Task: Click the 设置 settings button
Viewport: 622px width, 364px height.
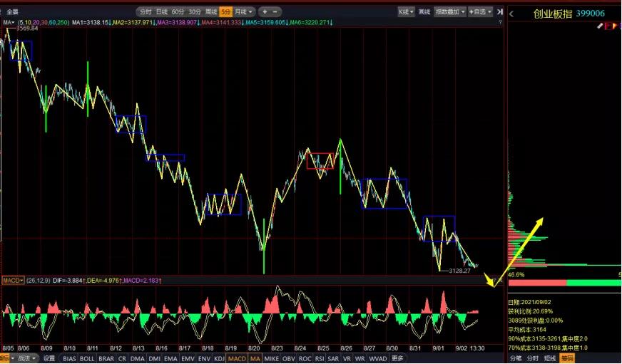Action: tap(49, 358)
